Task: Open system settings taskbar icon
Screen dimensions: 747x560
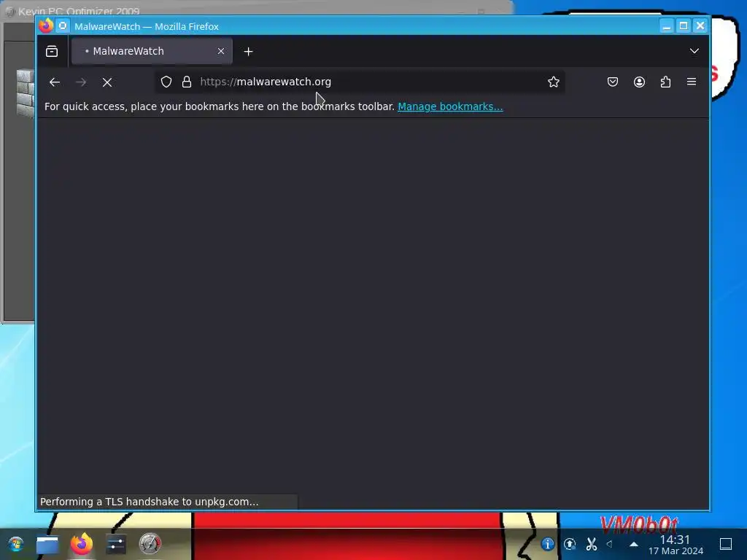Action: 116,544
